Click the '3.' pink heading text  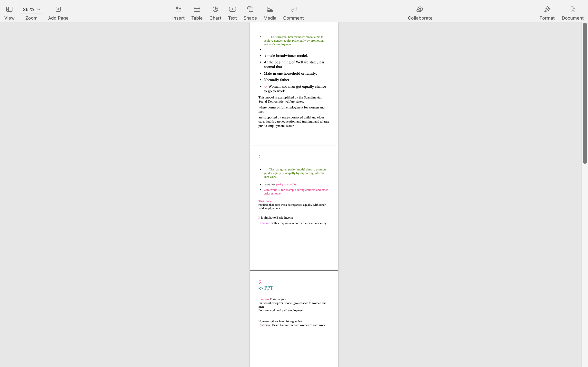[x=260, y=282]
